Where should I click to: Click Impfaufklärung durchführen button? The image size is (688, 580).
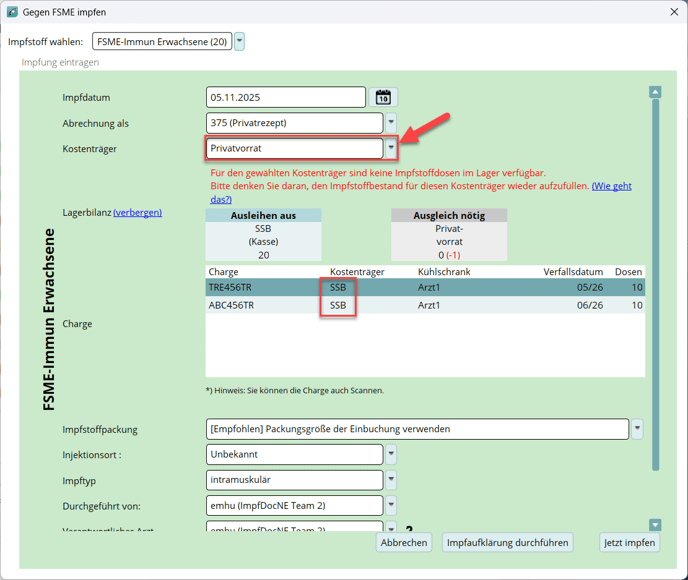click(508, 542)
